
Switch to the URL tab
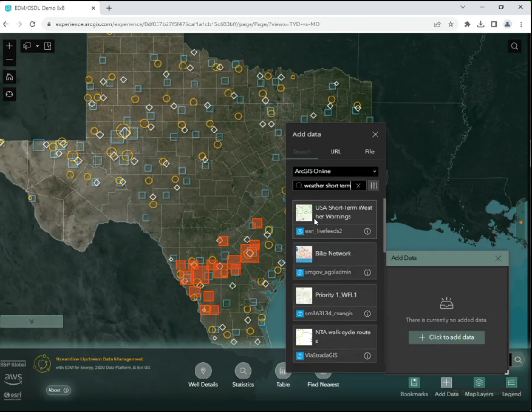[x=336, y=152]
